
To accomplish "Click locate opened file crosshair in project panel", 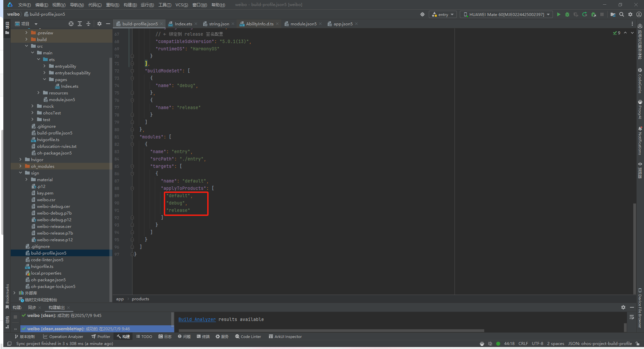I will [71, 24].
